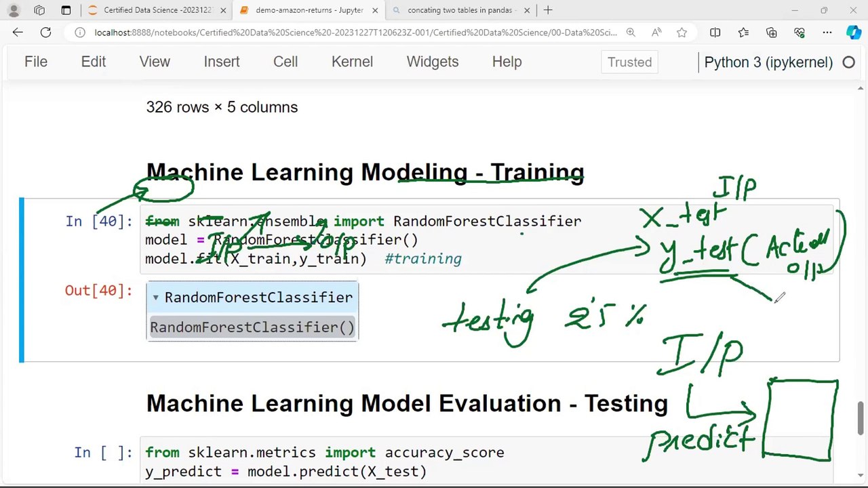View site information icon in address bar
The width and height of the screenshot is (868, 488).
click(x=80, y=33)
